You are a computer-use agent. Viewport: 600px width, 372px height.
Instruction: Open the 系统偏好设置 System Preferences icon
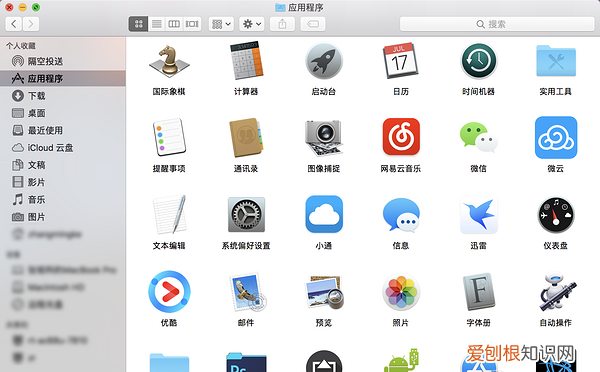click(x=246, y=215)
